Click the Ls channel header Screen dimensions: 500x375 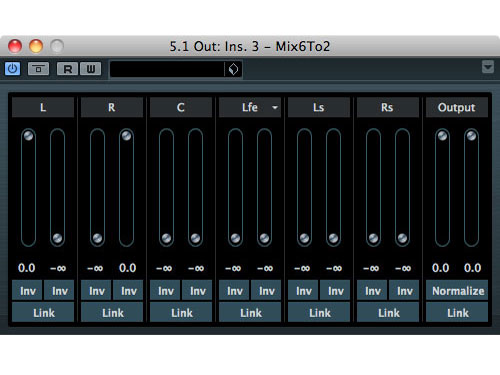click(x=319, y=107)
